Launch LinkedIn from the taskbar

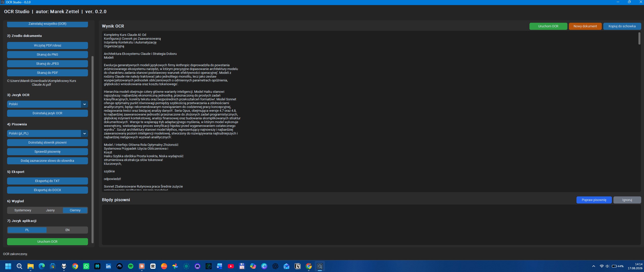pos(108,266)
